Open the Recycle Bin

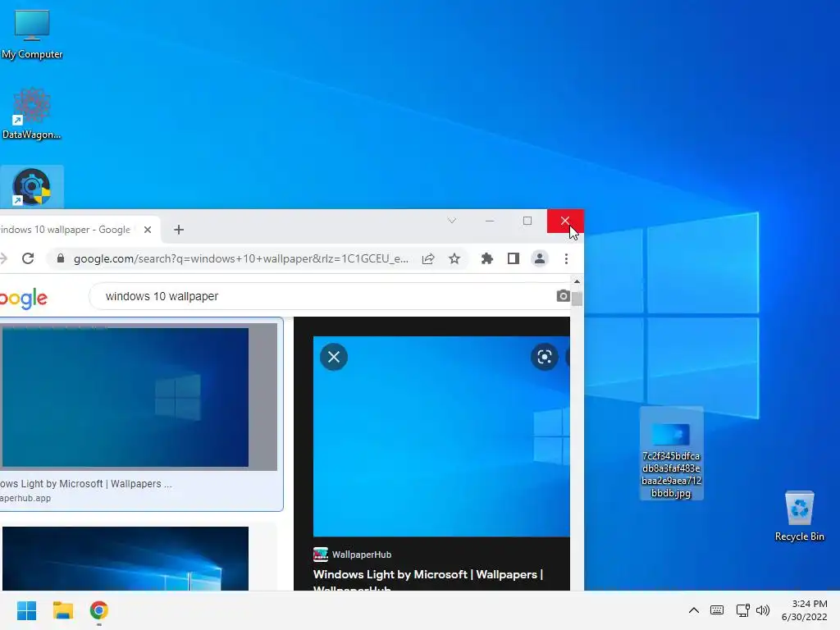coord(799,516)
